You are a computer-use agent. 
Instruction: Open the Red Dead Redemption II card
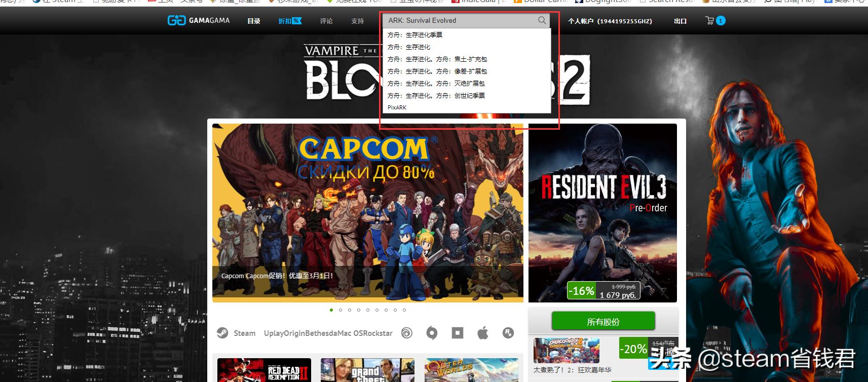264,370
